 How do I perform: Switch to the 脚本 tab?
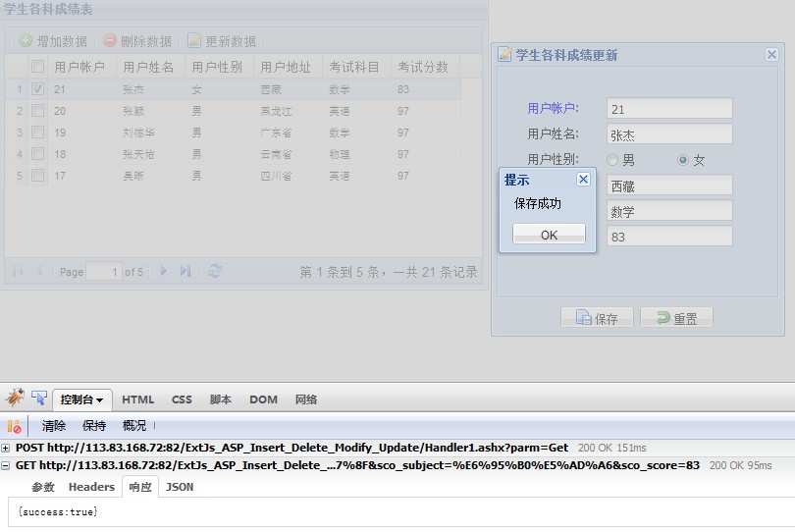(221, 399)
